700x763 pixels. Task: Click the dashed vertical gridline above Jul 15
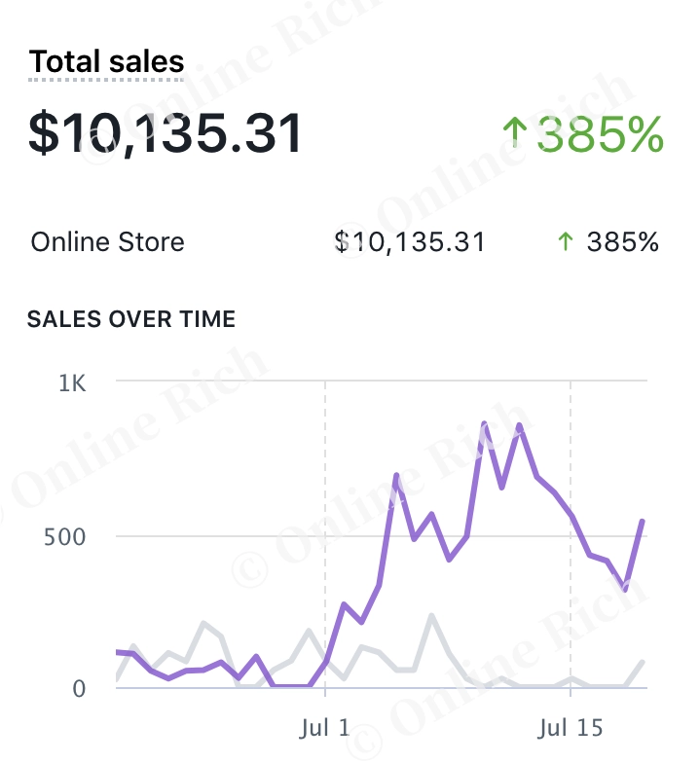(x=571, y=457)
